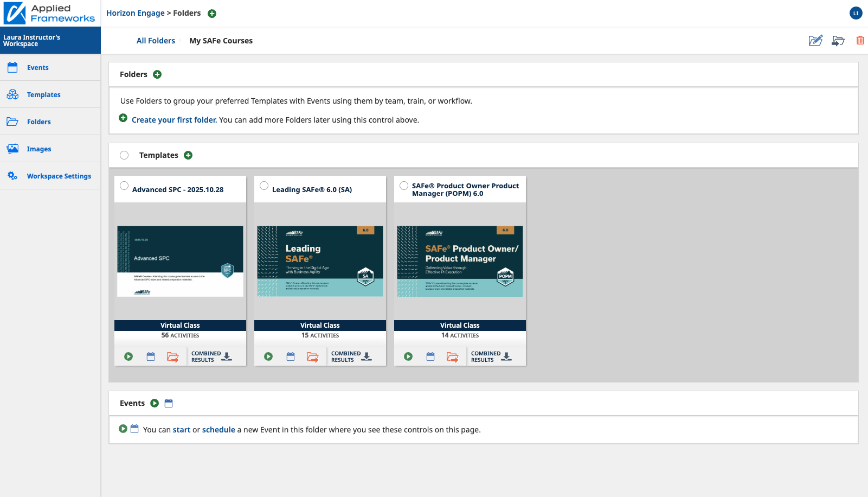Image resolution: width=868 pixels, height=497 pixels.
Task: Click the Horizon Engage breadcrumb link
Action: point(135,13)
